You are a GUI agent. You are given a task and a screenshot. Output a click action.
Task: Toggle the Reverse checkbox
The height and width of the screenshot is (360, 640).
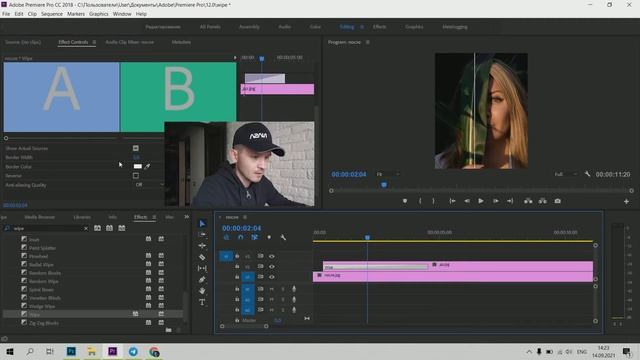136,176
